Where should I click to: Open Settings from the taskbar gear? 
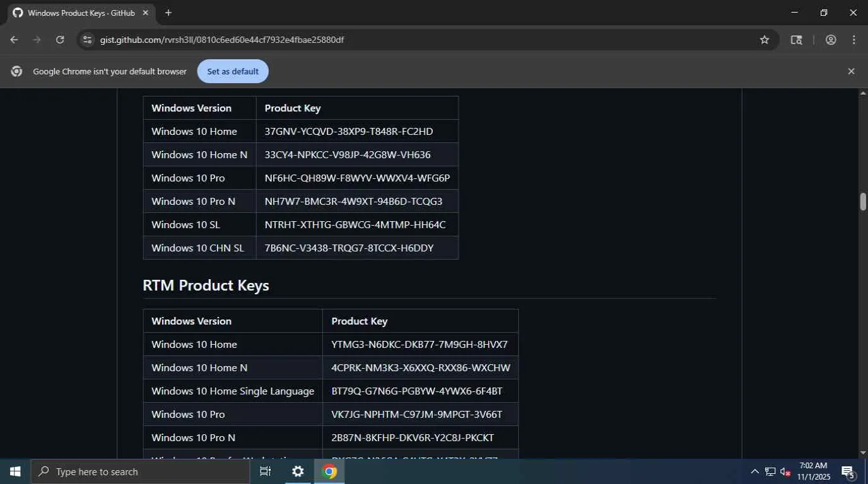[298, 471]
